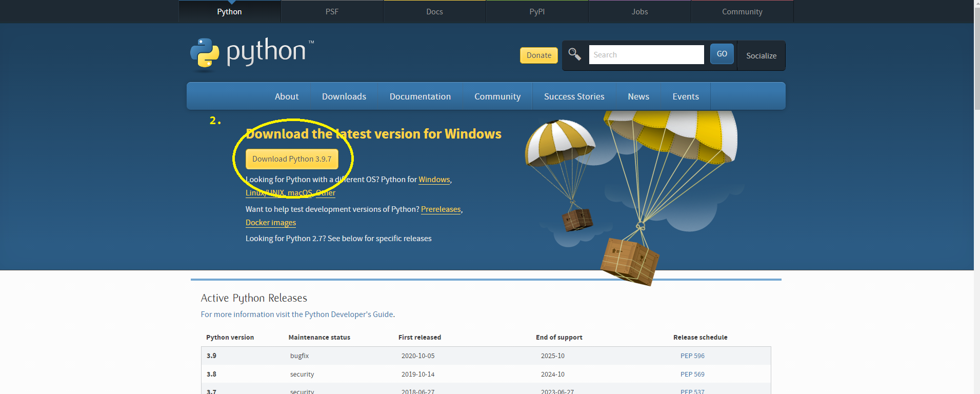This screenshot has width=980, height=394.
Task: Click the yellow Donate button
Action: click(x=539, y=55)
